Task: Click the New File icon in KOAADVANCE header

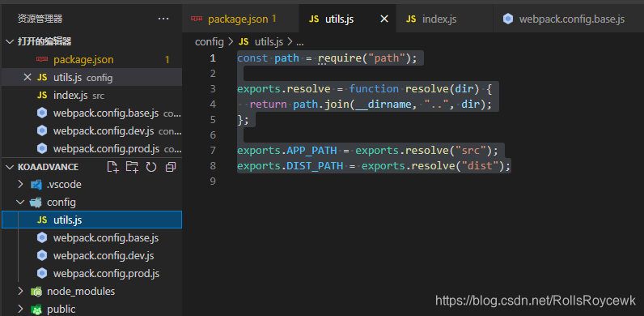Action: (112, 167)
